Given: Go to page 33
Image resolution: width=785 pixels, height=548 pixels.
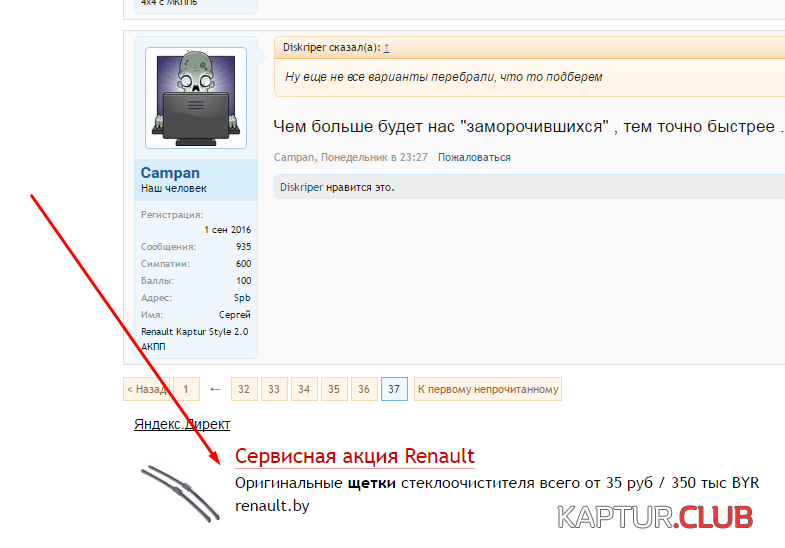Looking at the screenshot, I should coord(274,389).
